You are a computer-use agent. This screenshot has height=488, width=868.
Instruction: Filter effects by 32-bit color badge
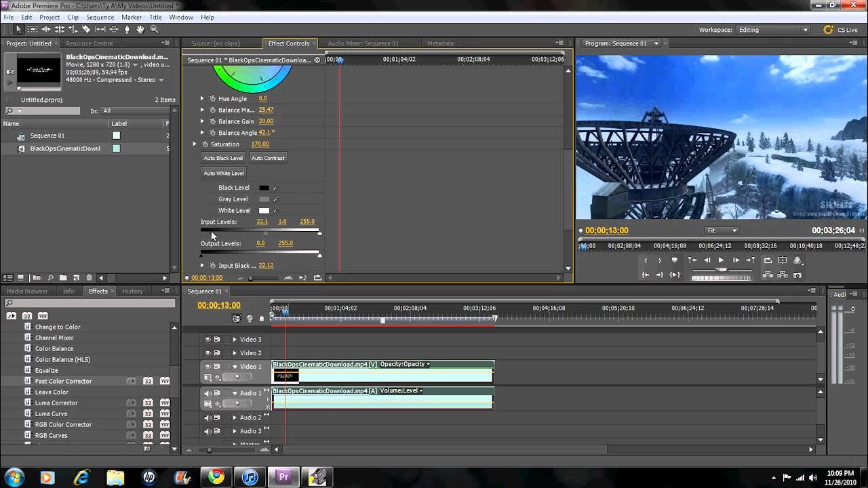coord(27,315)
